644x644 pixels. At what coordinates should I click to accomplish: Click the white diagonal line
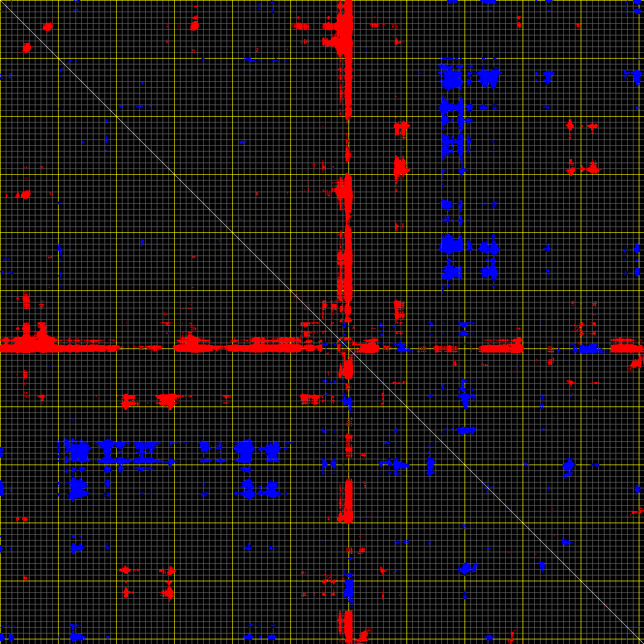pos(174,174)
